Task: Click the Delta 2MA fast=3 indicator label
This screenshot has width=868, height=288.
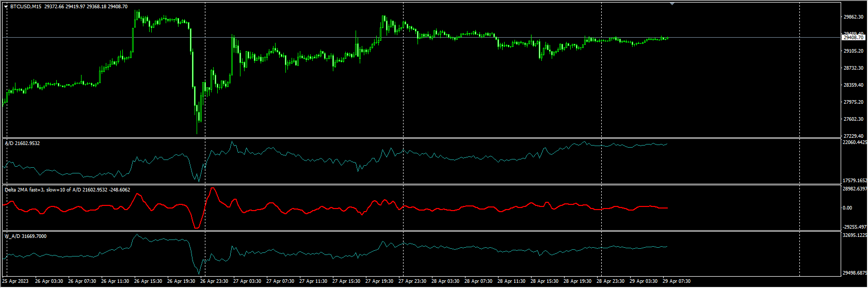Action: (67, 190)
